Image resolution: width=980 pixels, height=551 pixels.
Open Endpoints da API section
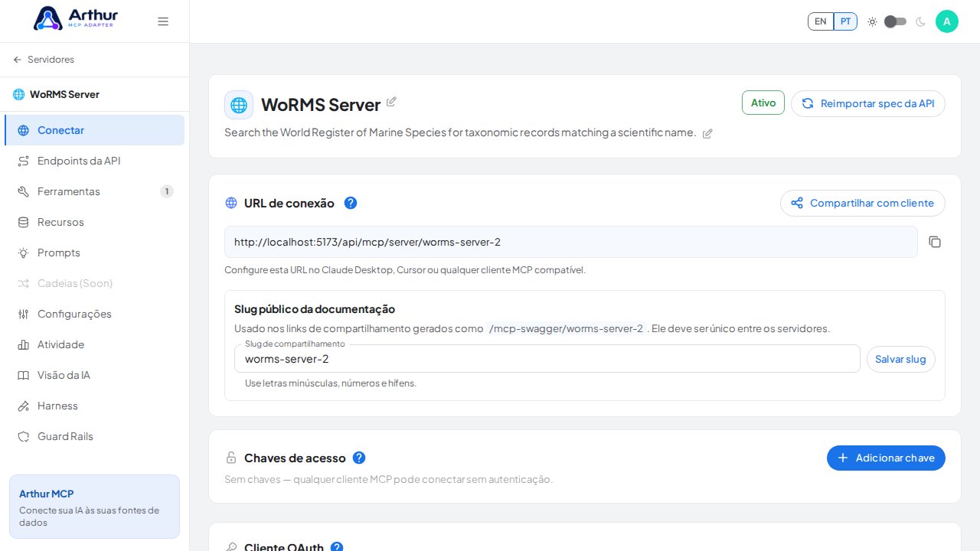95,161
